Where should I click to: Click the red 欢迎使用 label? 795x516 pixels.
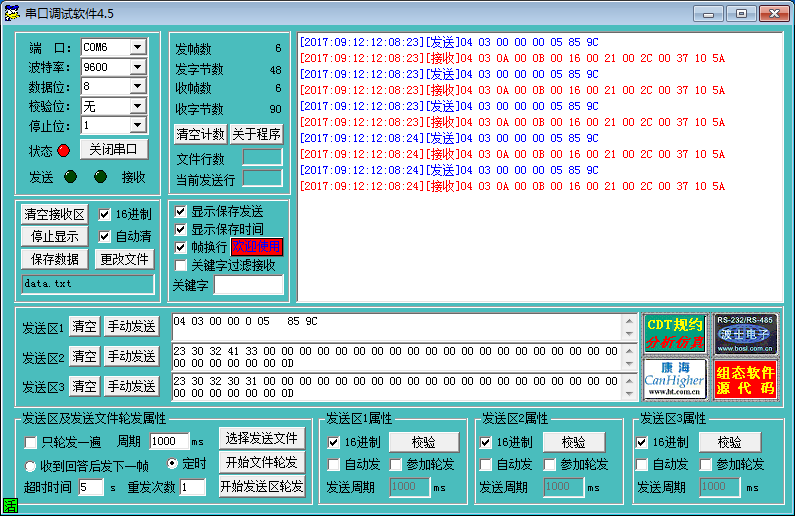point(257,247)
